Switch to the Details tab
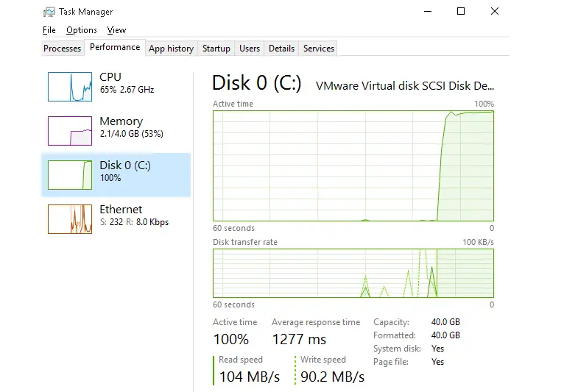 tap(281, 49)
